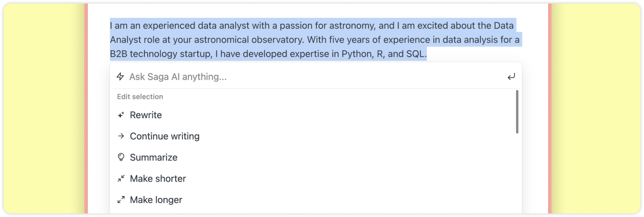The height and width of the screenshot is (217, 644).
Task: Select the Make shorter option
Action: [x=158, y=179]
